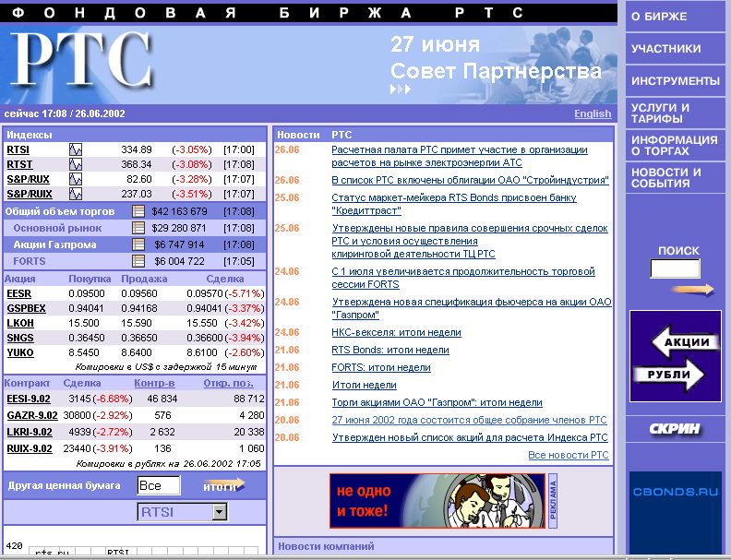
Task: Open Кредиттраст market-maker status news
Action: 454,204
